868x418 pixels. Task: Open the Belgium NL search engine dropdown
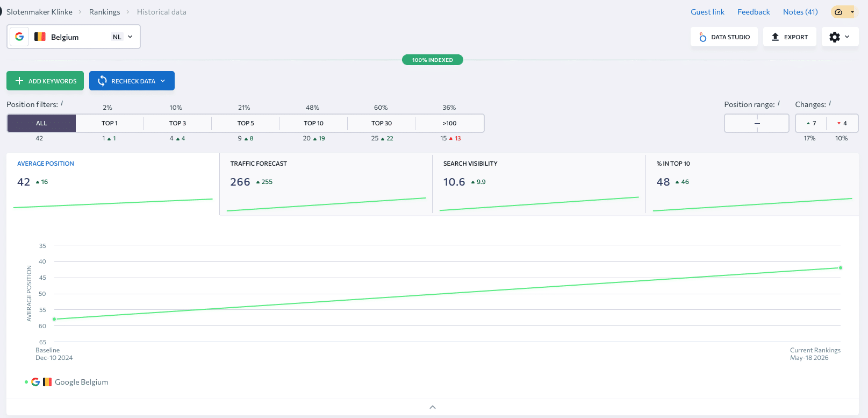point(74,37)
